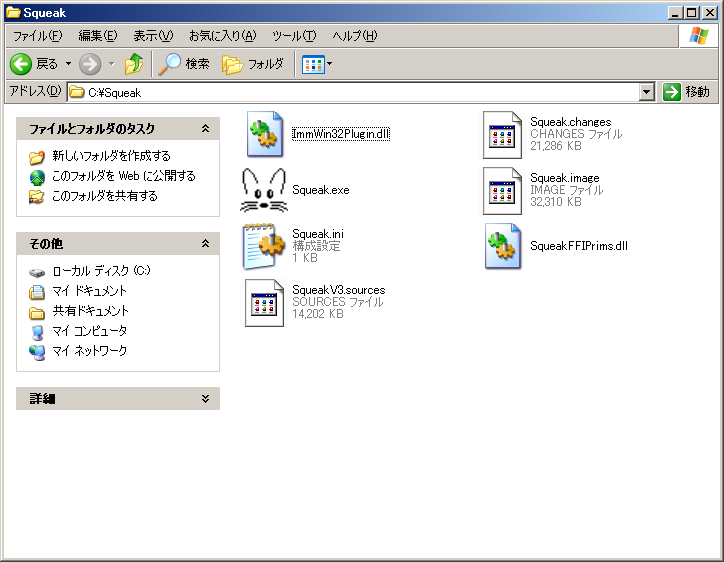Select the Squeak.ini settings file icon

(265, 246)
